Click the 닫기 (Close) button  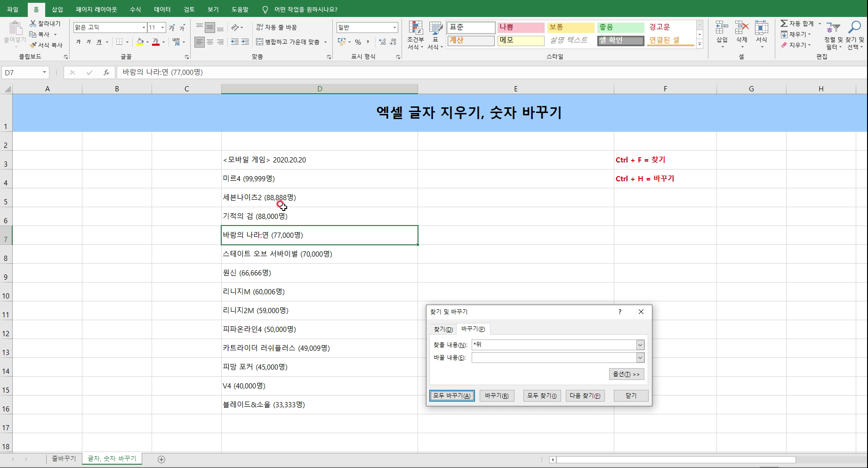[631, 396]
